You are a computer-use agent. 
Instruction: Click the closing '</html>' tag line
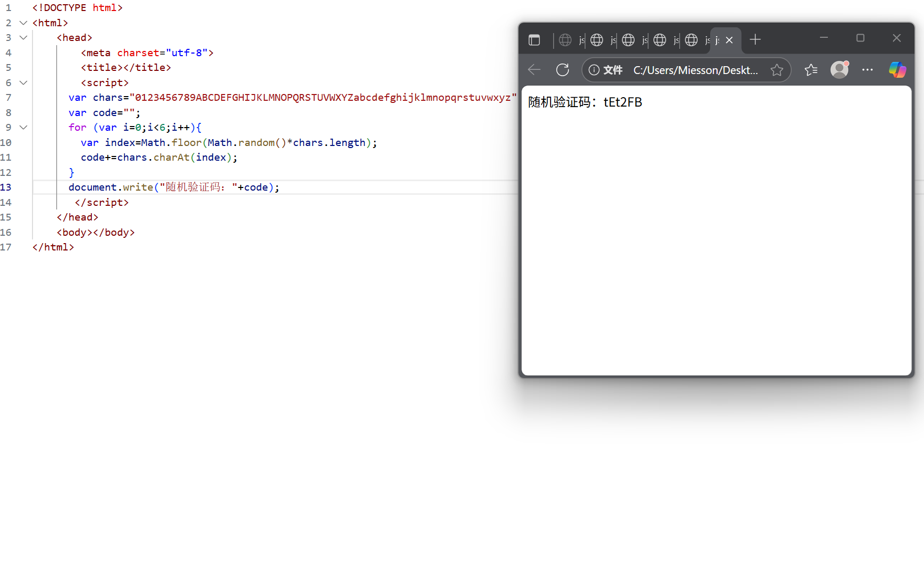click(53, 247)
